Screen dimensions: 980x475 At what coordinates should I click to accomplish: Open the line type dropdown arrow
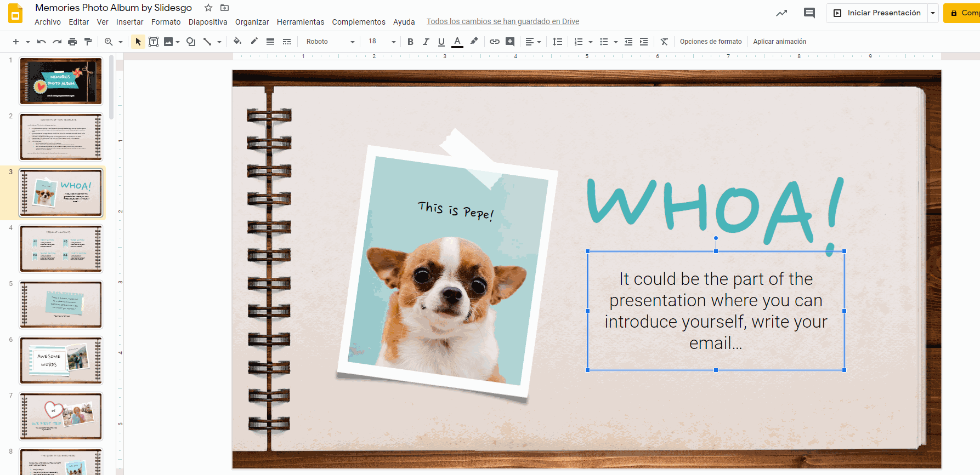219,42
